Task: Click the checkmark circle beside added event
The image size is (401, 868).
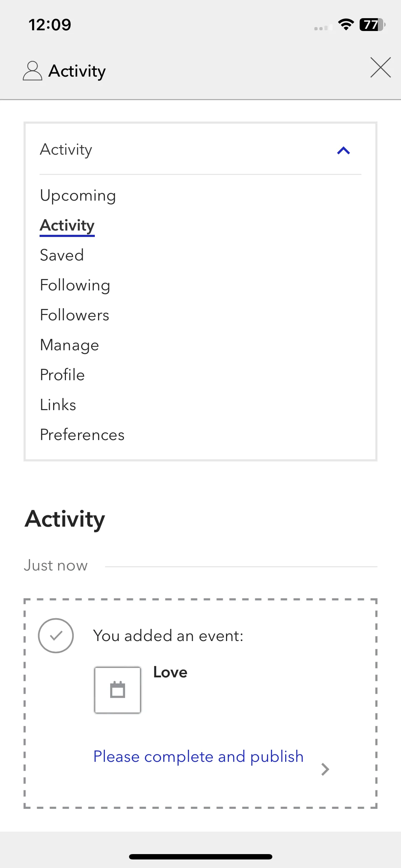Action: click(x=56, y=636)
